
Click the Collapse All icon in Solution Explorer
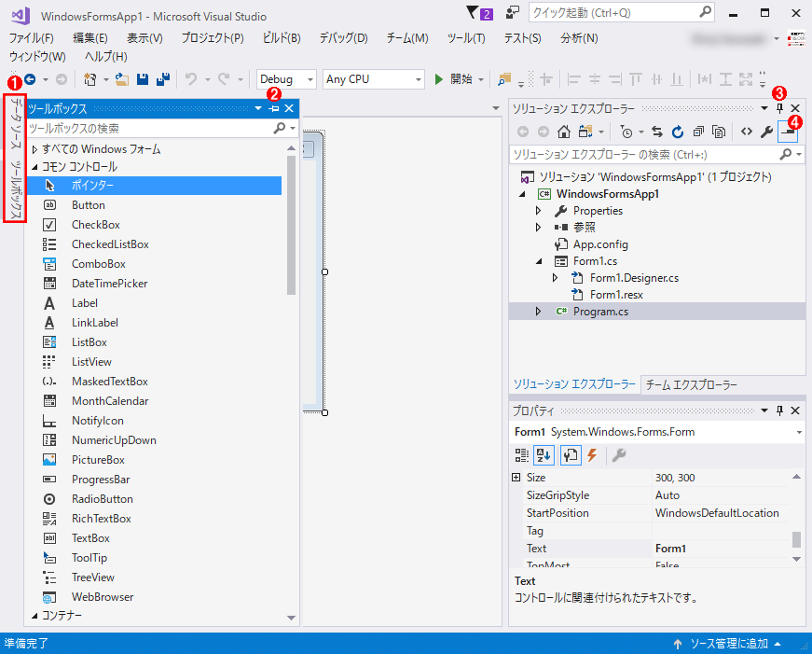(697, 132)
